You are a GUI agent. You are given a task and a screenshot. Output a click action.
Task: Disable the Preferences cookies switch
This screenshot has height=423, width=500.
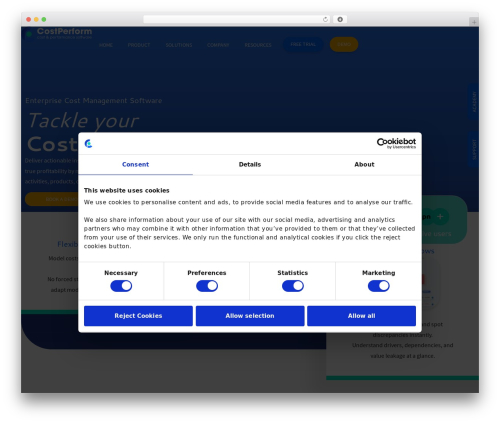(x=207, y=286)
